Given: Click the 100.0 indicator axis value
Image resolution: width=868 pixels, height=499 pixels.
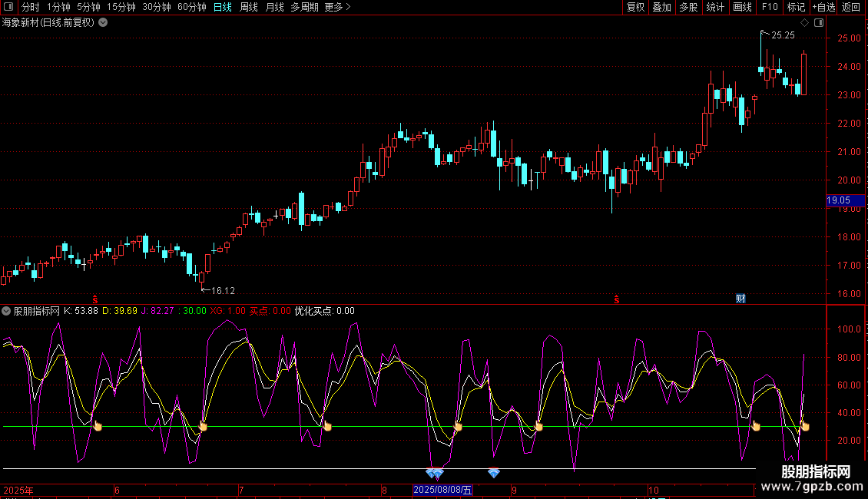Looking at the screenshot, I should tap(849, 329).
